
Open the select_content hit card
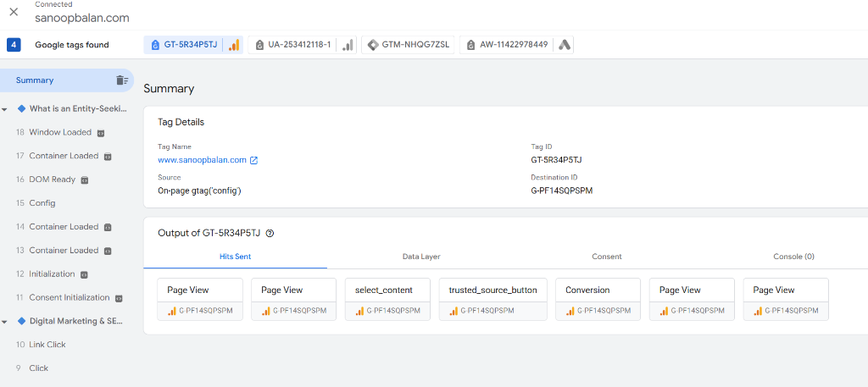coord(387,299)
